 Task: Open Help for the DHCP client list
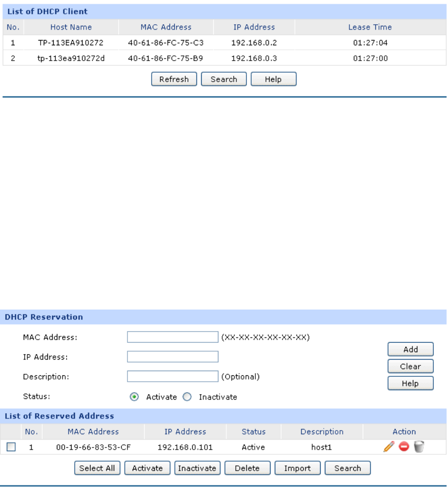click(273, 79)
